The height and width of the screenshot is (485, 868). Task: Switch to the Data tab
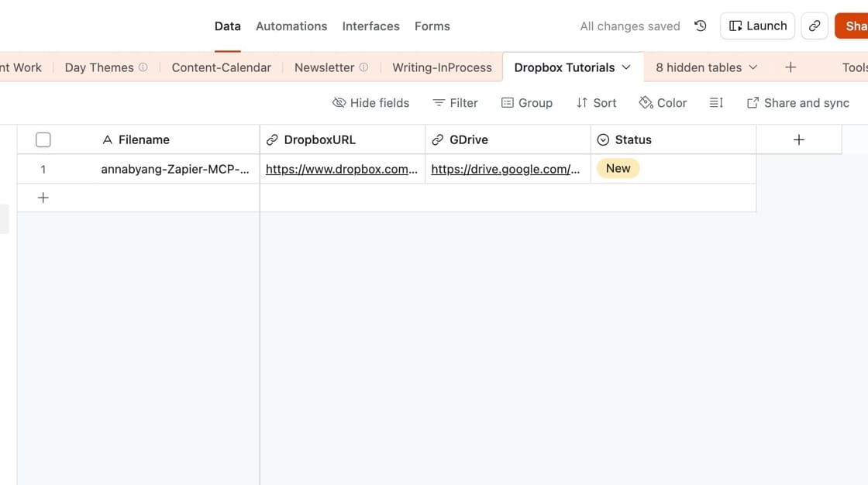pos(228,26)
